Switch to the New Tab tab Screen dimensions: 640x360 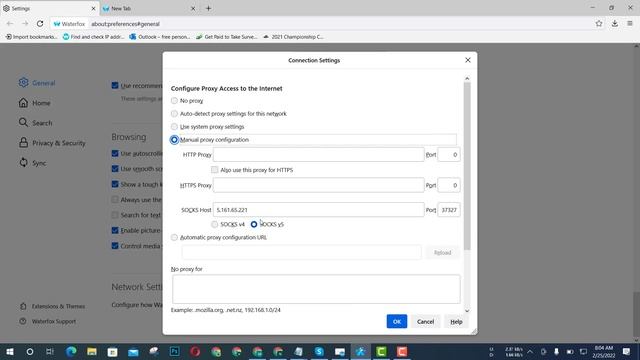click(x=149, y=8)
